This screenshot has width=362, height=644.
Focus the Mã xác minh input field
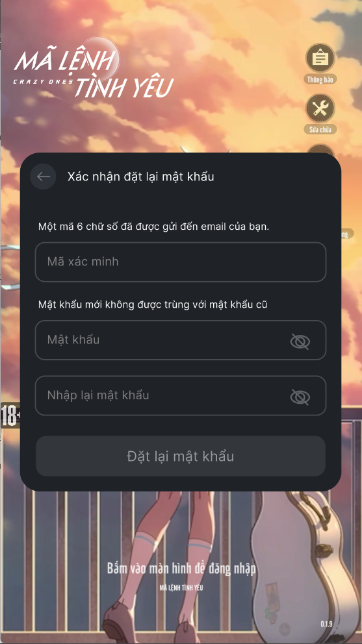click(x=181, y=262)
